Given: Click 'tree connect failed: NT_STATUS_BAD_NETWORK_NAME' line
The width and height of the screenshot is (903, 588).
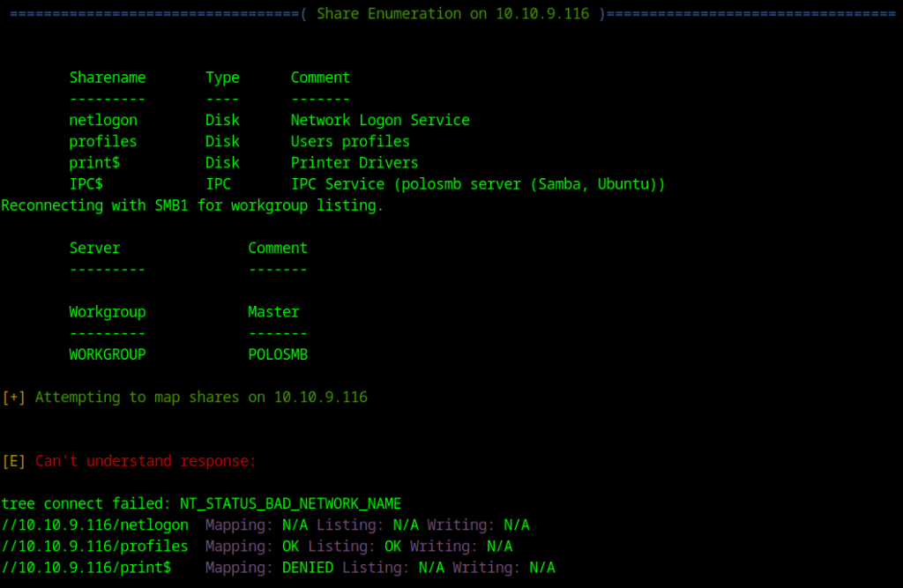Looking at the screenshot, I should pos(201,504).
